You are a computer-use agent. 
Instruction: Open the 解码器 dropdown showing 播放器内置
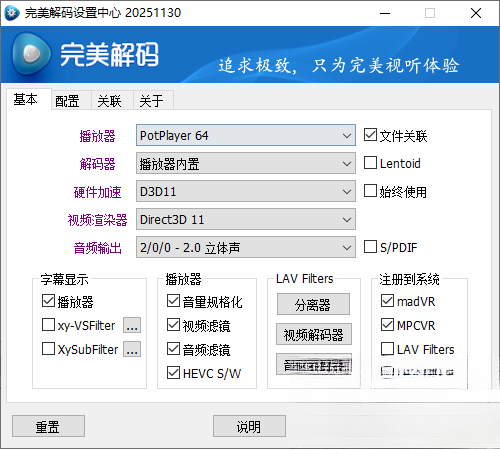246,163
